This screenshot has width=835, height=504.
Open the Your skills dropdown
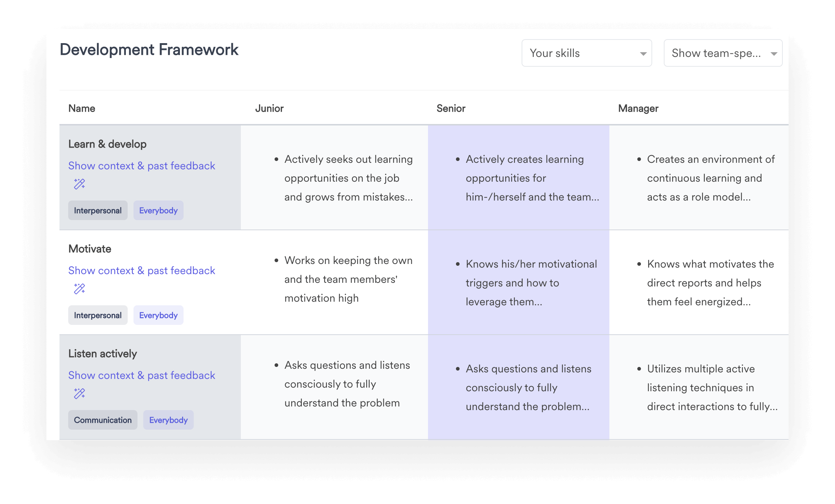(x=586, y=53)
